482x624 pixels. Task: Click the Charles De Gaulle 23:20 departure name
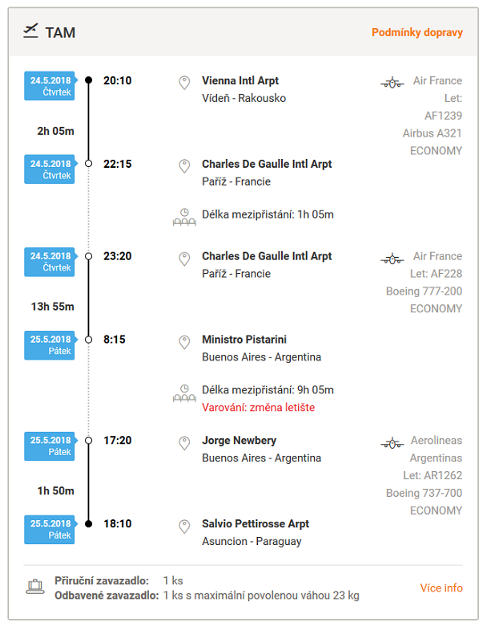point(267,256)
